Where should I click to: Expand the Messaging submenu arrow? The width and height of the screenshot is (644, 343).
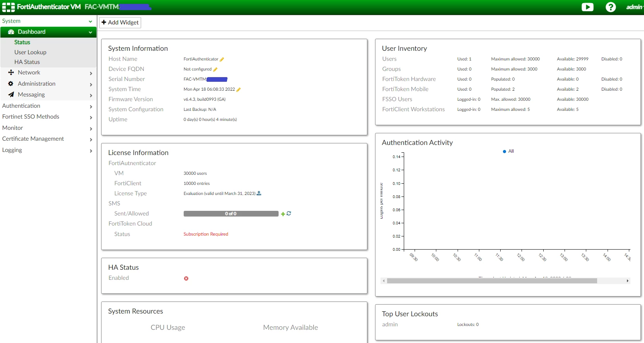91,95
